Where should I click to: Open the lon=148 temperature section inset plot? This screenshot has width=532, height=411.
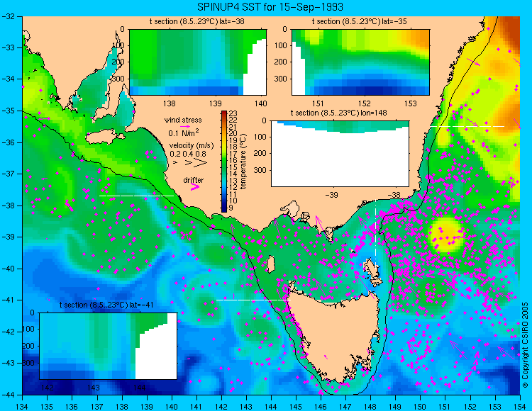tap(340, 154)
